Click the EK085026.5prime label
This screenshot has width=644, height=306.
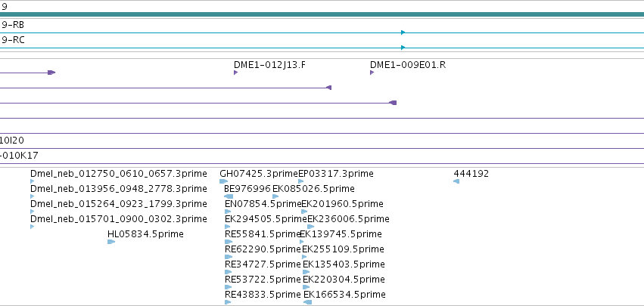(x=313, y=189)
